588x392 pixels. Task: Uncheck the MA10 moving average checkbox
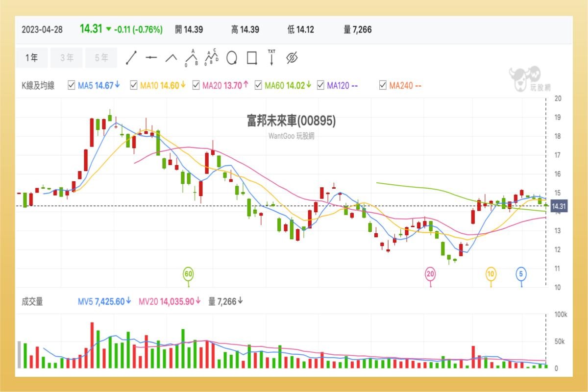click(x=134, y=85)
